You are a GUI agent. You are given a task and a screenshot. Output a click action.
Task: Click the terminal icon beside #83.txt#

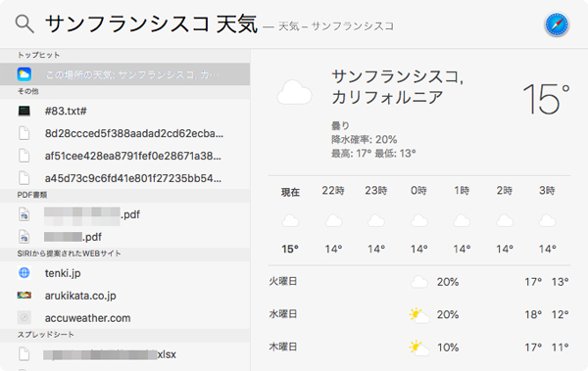24,111
